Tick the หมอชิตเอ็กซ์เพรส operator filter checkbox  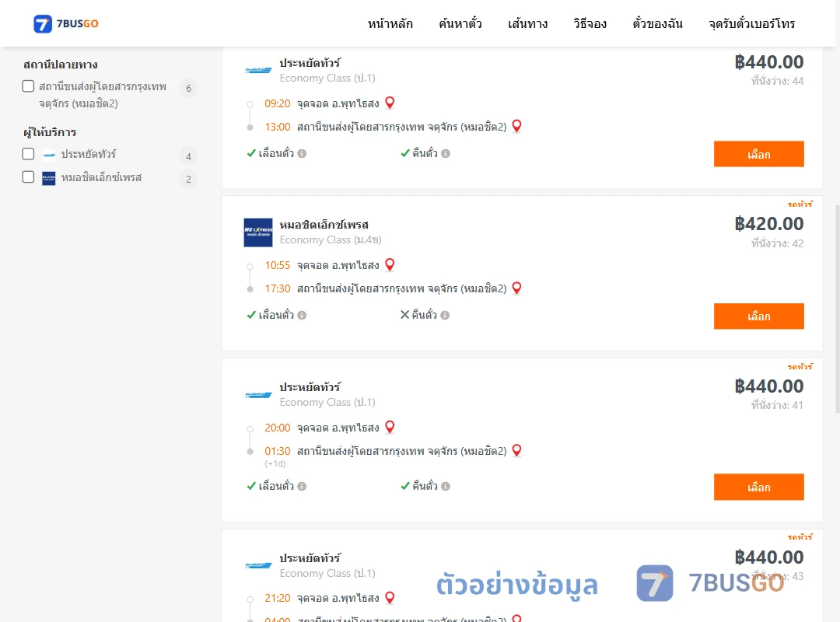pos(29,177)
